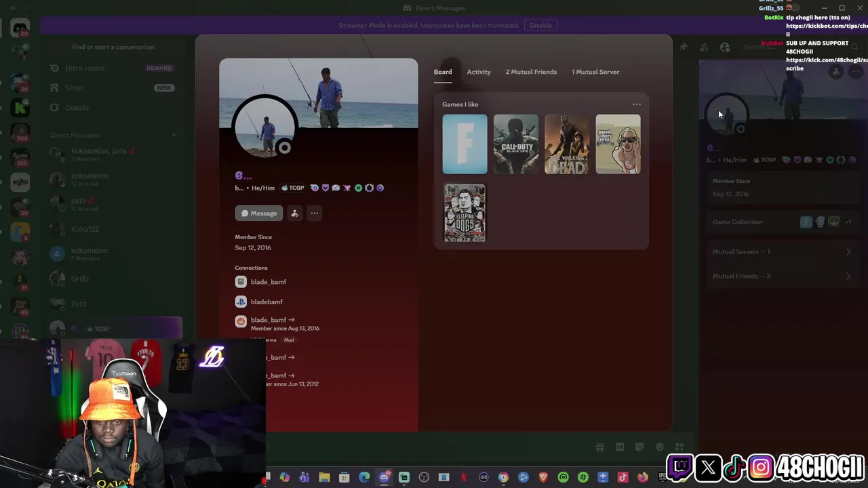Click the Message button on profile
Image resolution: width=868 pixels, height=488 pixels.
tap(258, 213)
